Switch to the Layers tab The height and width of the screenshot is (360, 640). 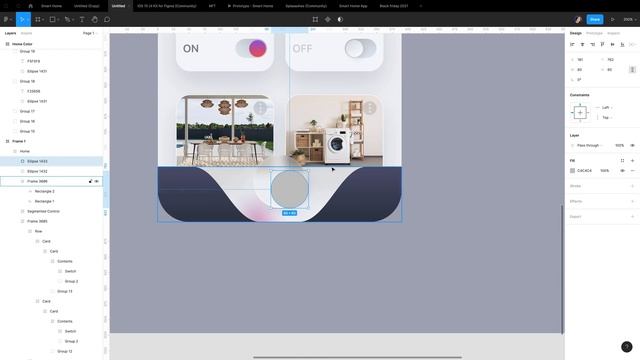pos(10,33)
